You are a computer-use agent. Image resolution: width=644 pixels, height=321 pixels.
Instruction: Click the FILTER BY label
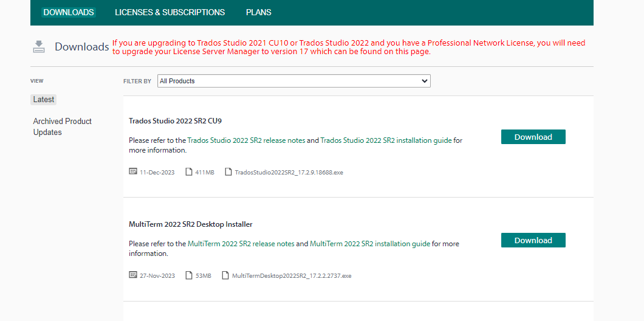point(137,81)
